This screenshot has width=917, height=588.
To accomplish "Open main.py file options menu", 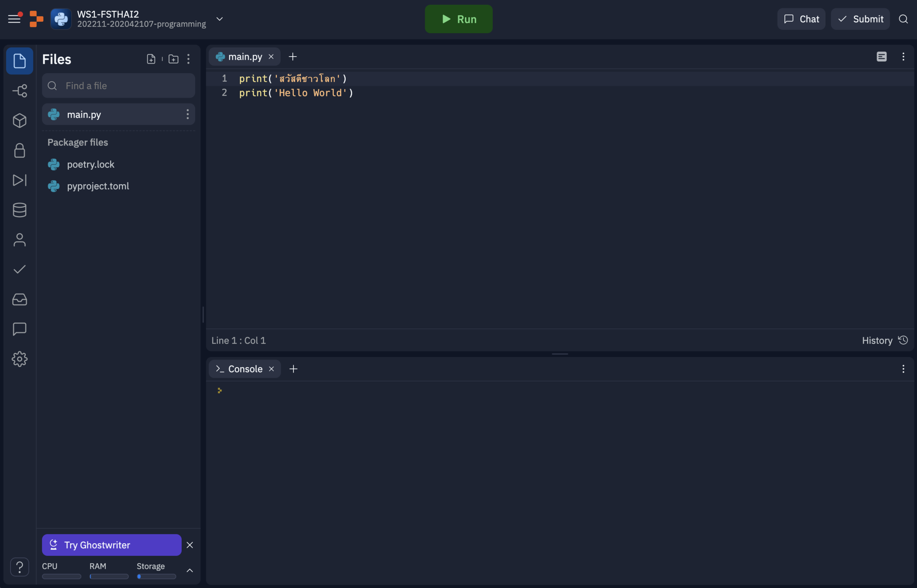I will click(x=187, y=114).
